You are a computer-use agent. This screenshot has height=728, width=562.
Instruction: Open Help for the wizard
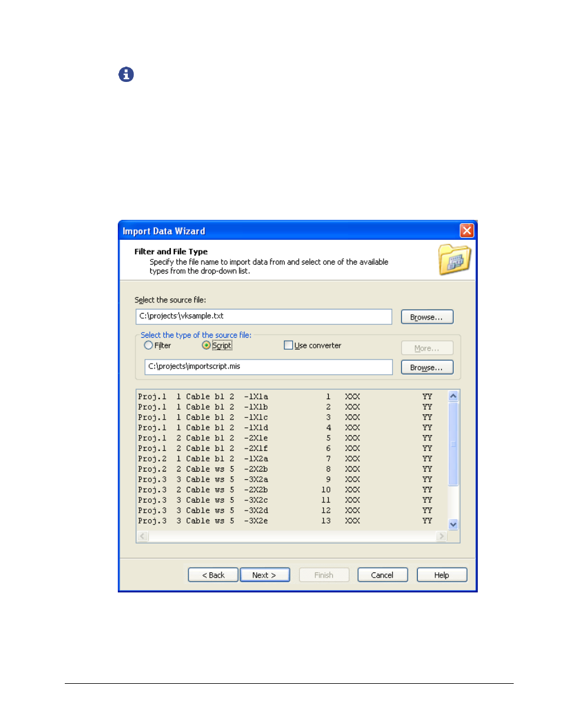tap(442, 575)
